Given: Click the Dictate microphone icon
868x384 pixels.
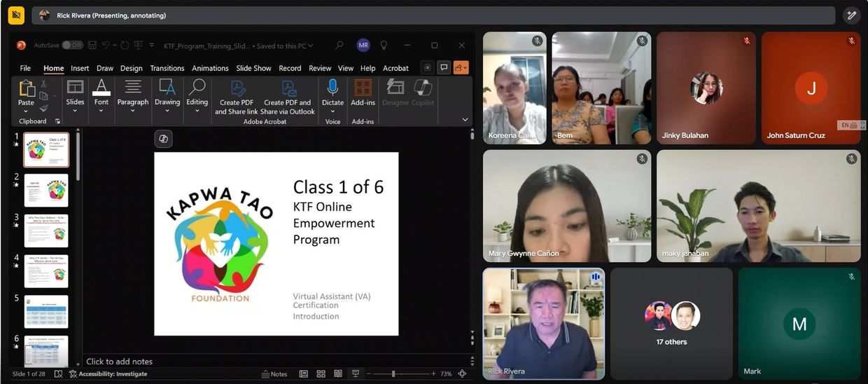Looking at the screenshot, I should 332,88.
